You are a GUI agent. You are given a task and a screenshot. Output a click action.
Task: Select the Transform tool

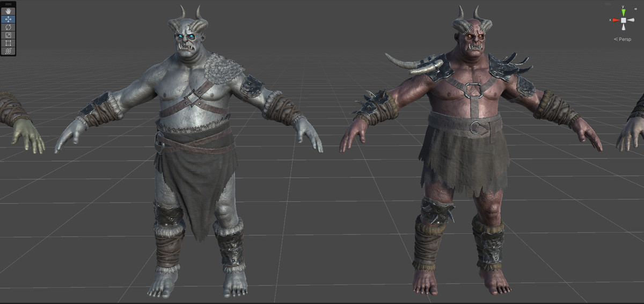[x=9, y=51]
